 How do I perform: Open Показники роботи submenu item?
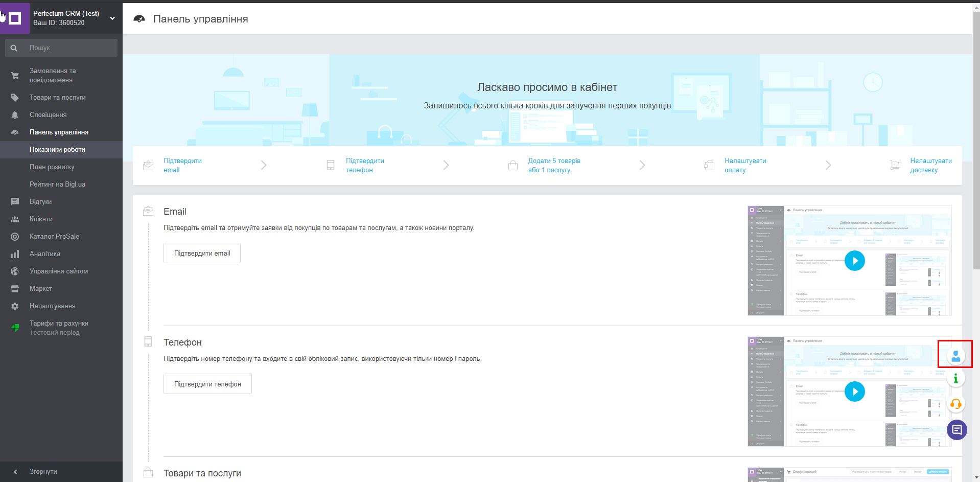click(x=57, y=150)
